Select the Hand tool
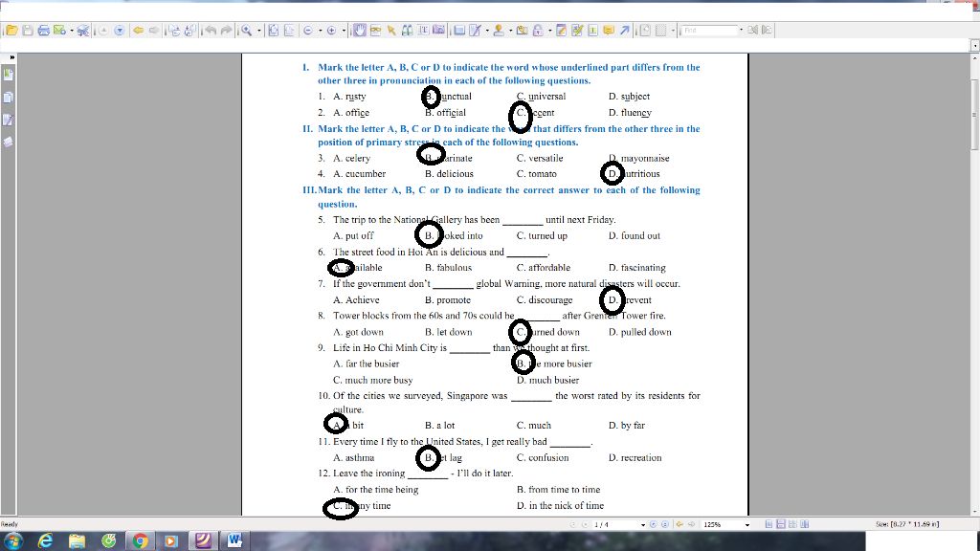This screenshot has height=551, width=980. point(360,30)
